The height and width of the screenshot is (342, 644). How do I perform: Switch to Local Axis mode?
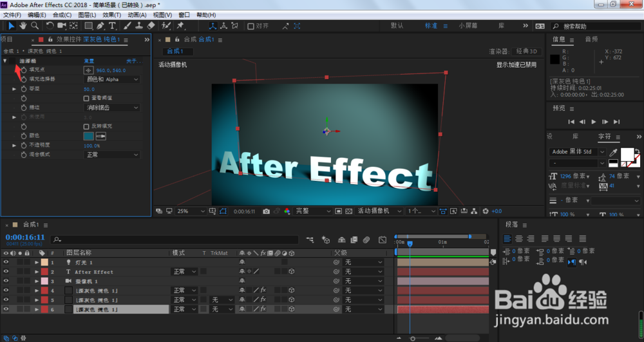213,26
